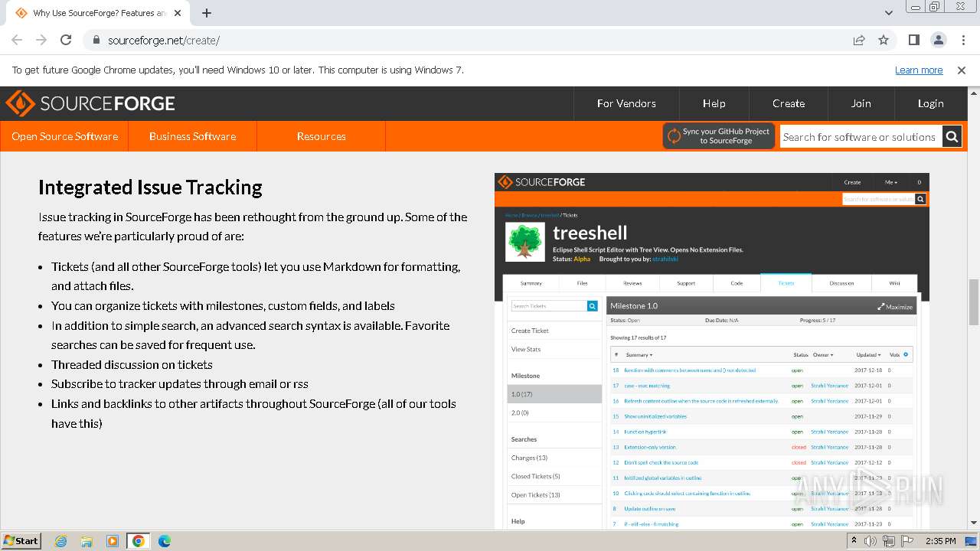This screenshot has height=551, width=980.
Task: Open the network tray icon
Action: pos(888,541)
